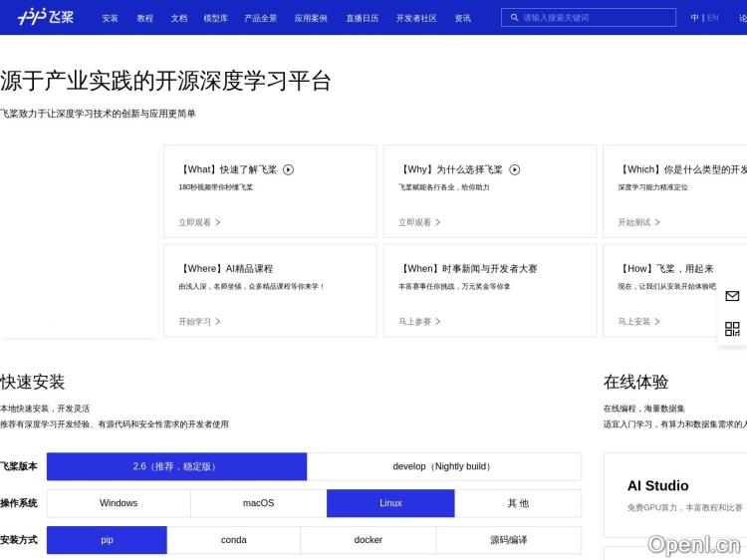Open the 【When】时事新闻与开发者大赛 card title

click(x=468, y=269)
